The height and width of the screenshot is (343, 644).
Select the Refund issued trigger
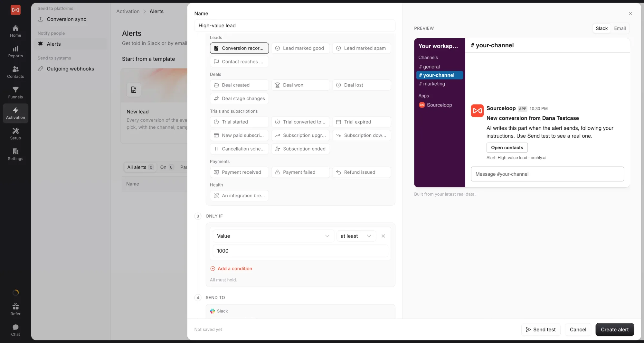click(x=361, y=172)
